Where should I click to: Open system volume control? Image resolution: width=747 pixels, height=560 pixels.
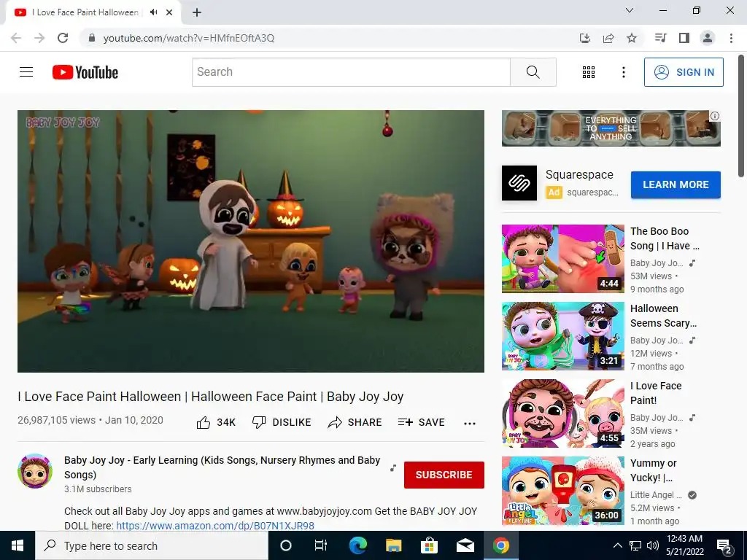(x=653, y=545)
